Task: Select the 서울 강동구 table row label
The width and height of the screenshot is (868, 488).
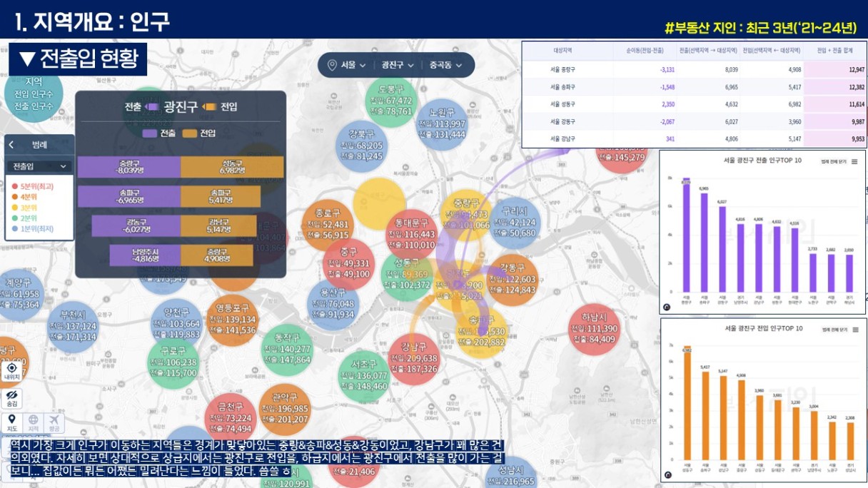Action: 562,121
